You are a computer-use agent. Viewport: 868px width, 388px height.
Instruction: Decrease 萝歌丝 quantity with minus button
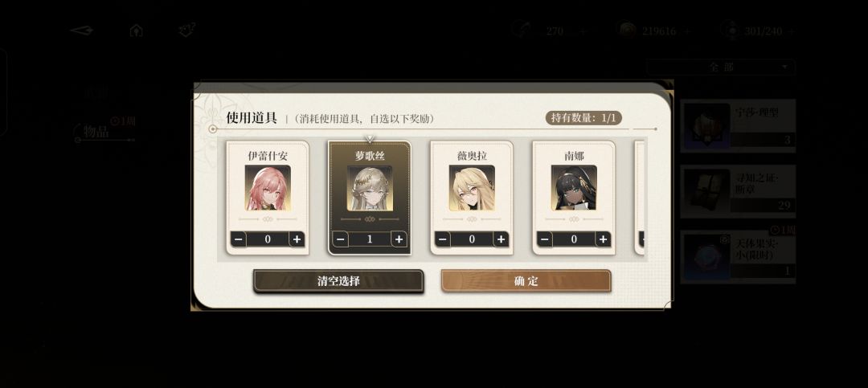[340, 239]
